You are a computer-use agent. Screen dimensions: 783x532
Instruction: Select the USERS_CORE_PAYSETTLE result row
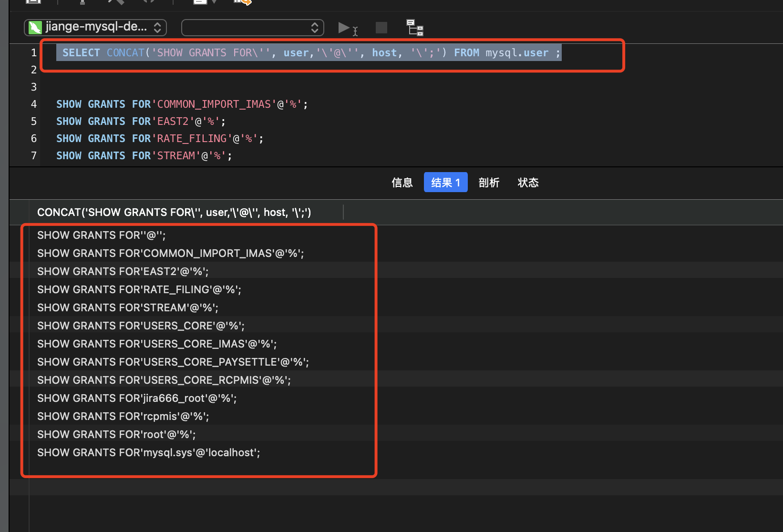173,362
